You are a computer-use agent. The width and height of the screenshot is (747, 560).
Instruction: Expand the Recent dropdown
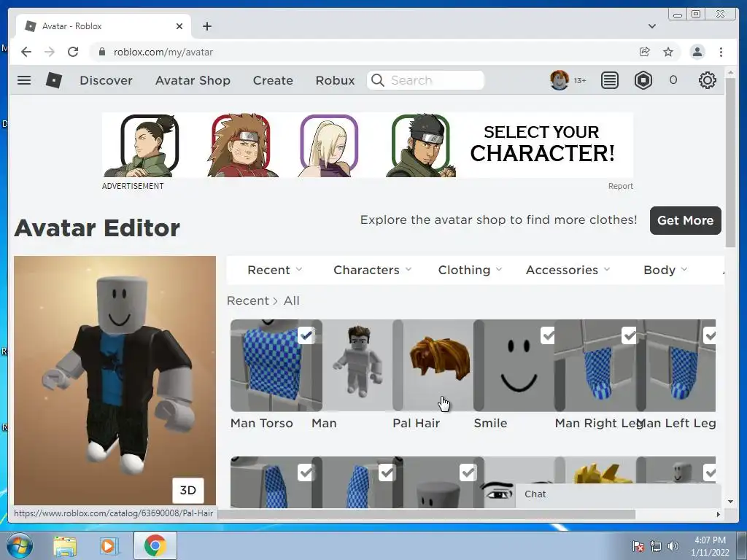275,270
